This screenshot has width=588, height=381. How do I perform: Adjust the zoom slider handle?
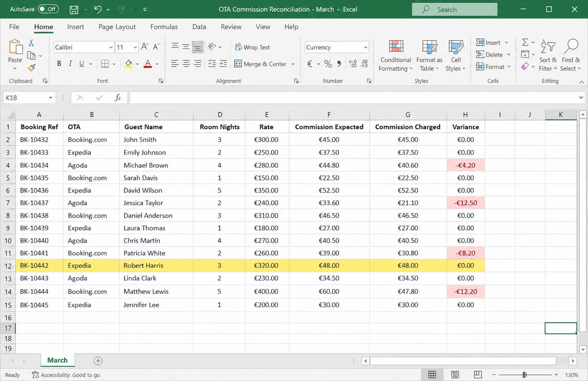coord(525,375)
